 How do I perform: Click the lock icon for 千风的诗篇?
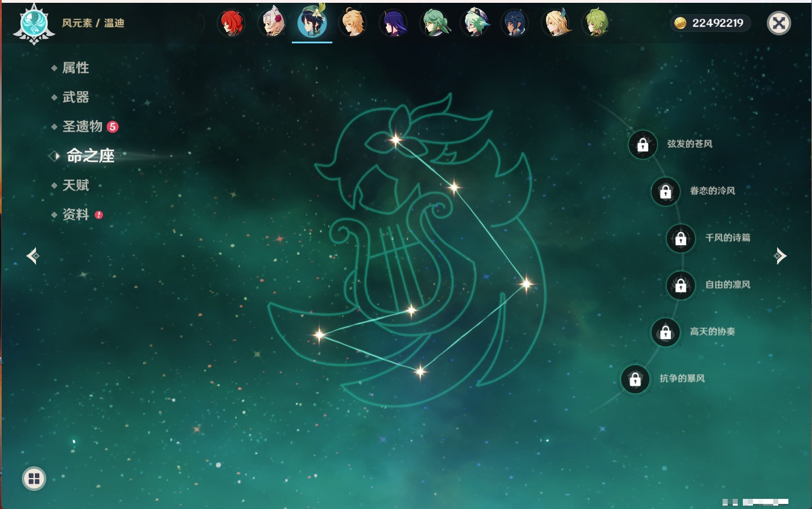click(681, 238)
